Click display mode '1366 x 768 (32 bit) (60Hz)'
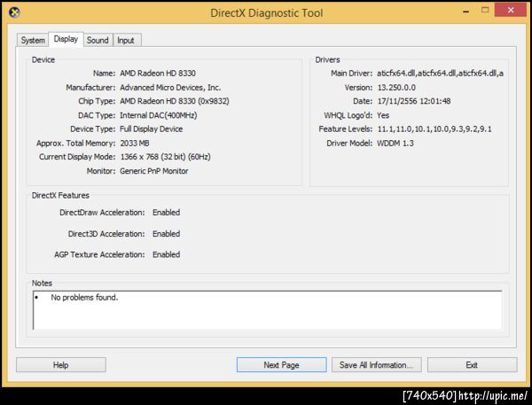The height and width of the screenshot is (405, 532). coord(166,157)
